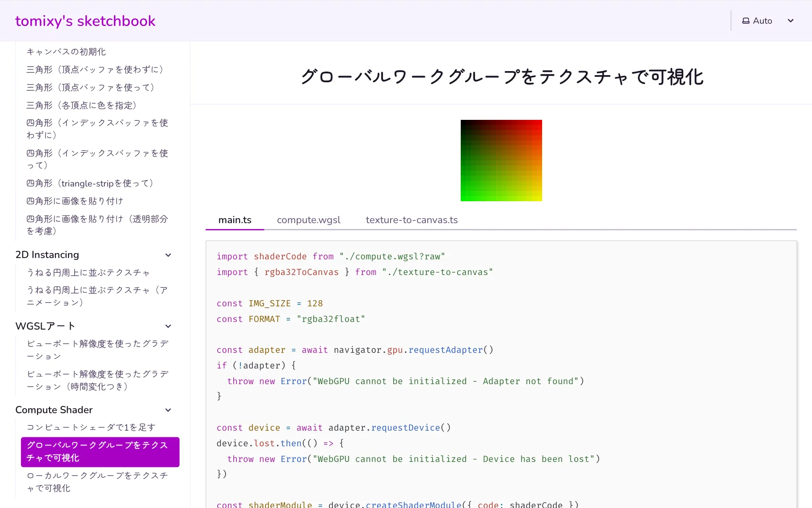Open ローカルワークグループをテクスチャで可視化 page

(97, 482)
